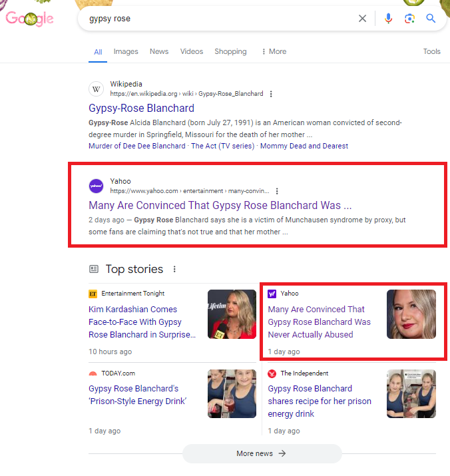Image resolution: width=450 pixels, height=476 pixels.
Task: Click the Wikipedia W favicon
Action: (x=97, y=89)
